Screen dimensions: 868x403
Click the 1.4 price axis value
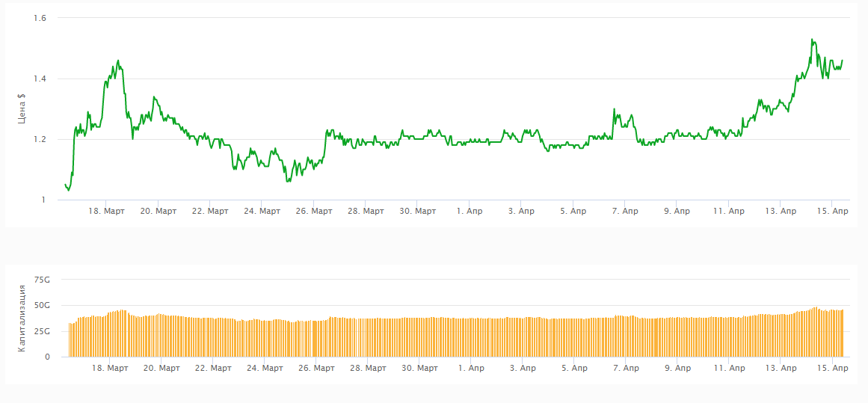40,79
